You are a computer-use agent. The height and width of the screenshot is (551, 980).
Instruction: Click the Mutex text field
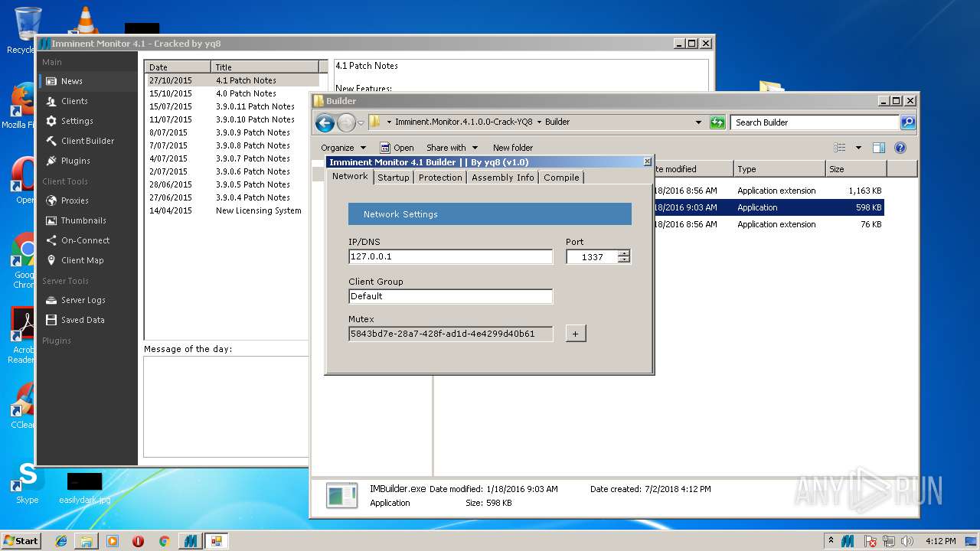click(450, 334)
